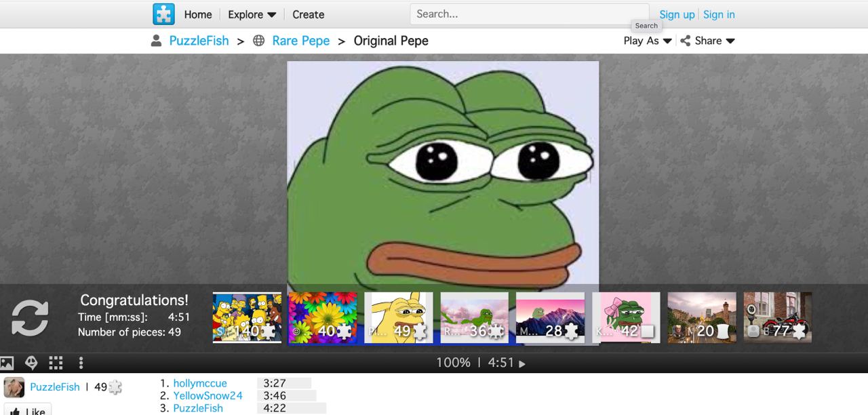Expand the Play As dropdown

[648, 41]
